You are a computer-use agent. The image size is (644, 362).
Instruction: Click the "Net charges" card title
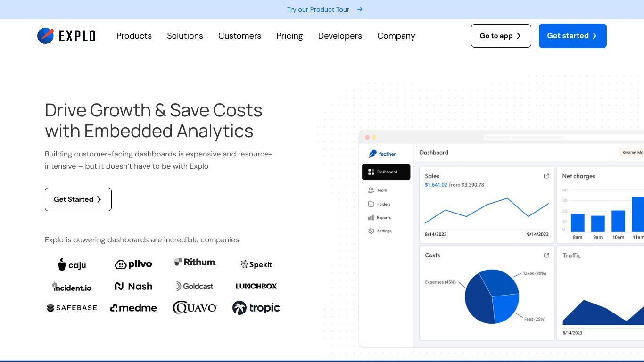[x=578, y=176]
